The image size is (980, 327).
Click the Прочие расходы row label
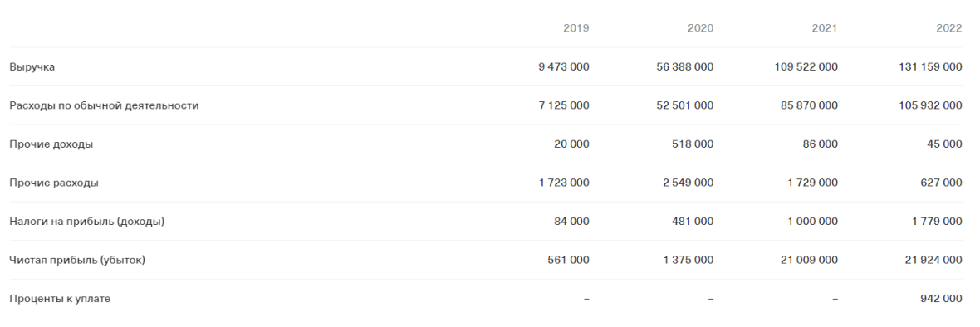click(54, 183)
